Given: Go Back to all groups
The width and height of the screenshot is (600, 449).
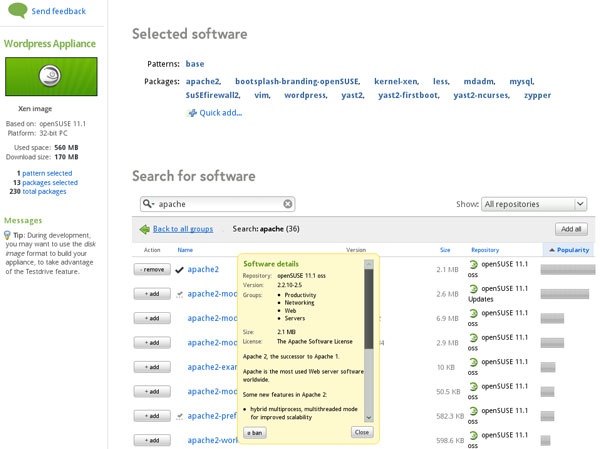Looking at the screenshot, I should [x=183, y=229].
